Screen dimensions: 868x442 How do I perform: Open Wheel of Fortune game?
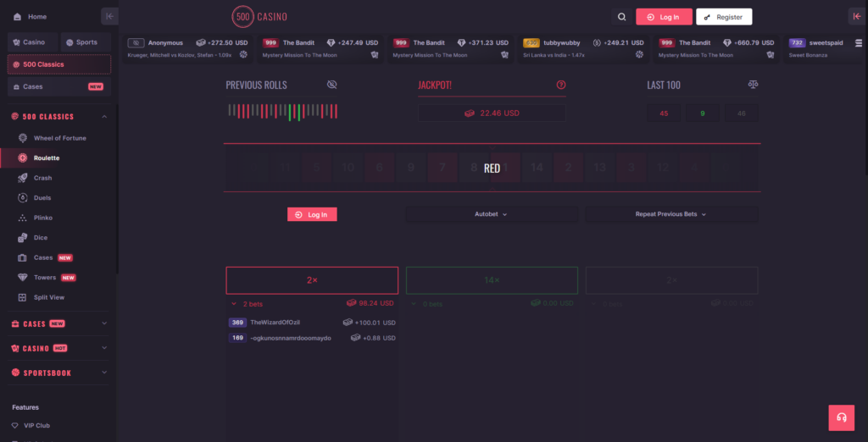(x=60, y=138)
